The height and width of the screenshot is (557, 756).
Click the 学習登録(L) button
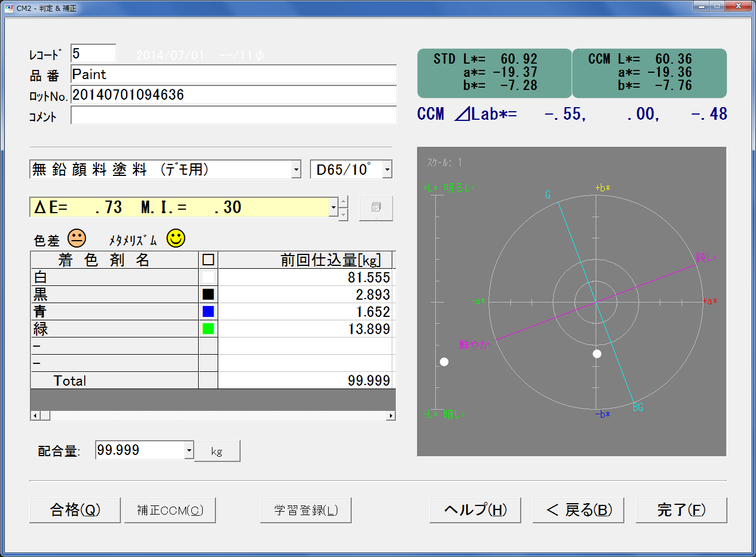pyautogui.click(x=306, y=509)
